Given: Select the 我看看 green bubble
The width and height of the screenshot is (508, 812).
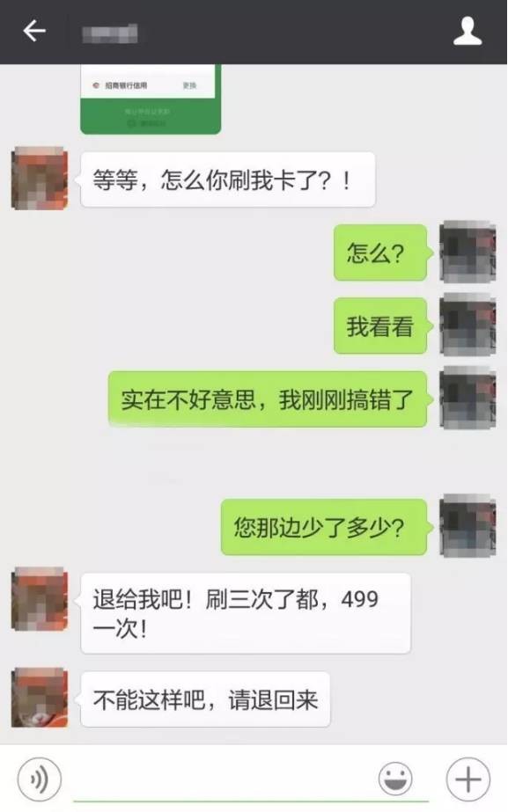Looking at the screenshot, I should point(380,326).
